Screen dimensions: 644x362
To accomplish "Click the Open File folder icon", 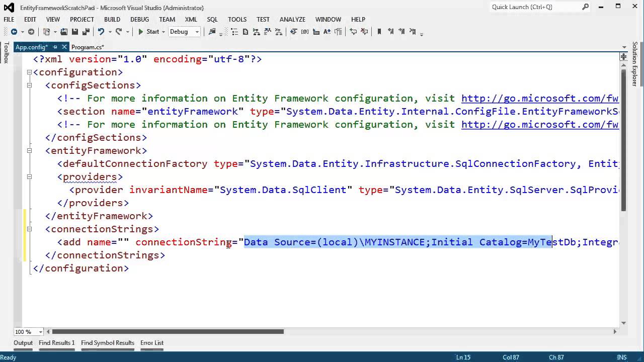I will pos(64,32).
